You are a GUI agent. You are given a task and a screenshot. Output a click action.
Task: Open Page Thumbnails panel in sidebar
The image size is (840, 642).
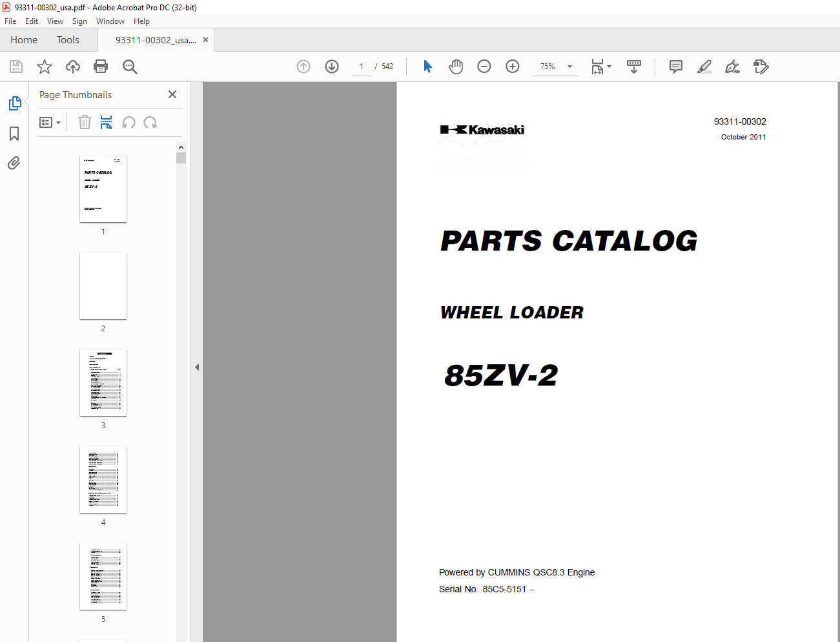click(15, 103)
